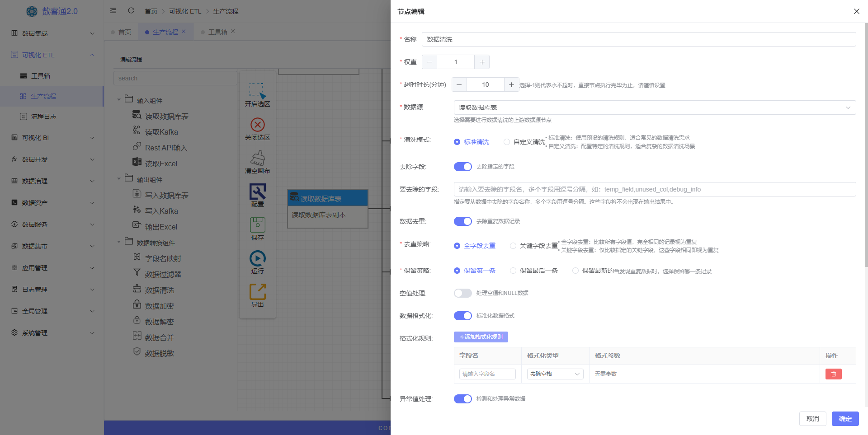Click the 开启选区 selection tool icon
The width and height of the screenshot is (868, 435).
(x=257, y=90)
